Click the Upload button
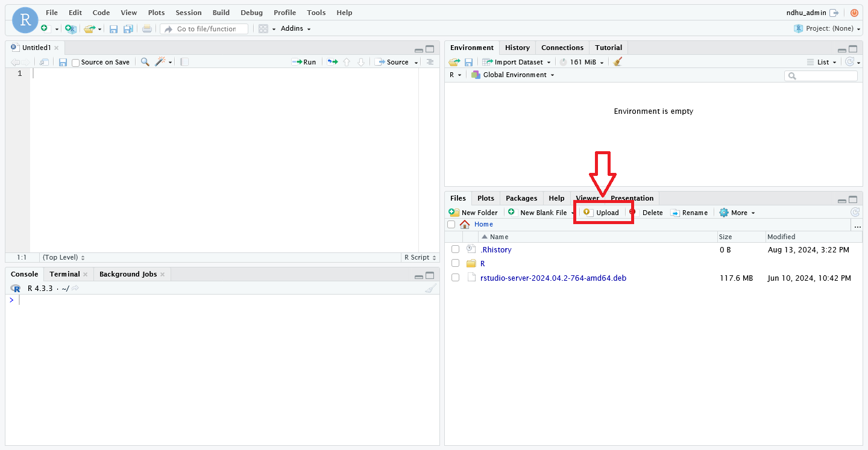This screenshot has height=450, width=868. 602,213
